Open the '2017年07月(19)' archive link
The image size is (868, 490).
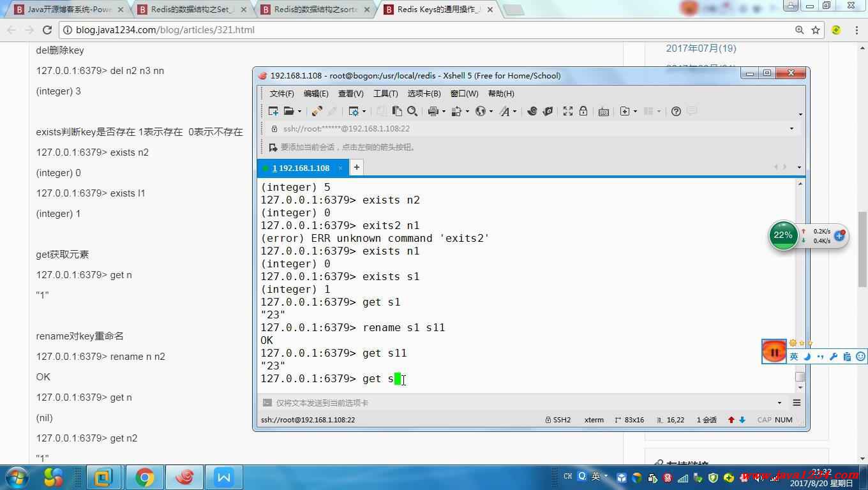tap(701, 48)
